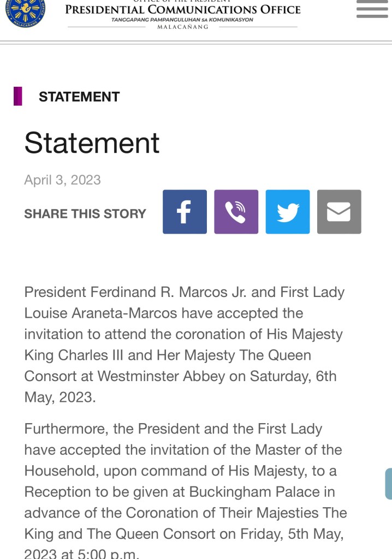Click the MALACAÑANG text under the header
Image resolution: width=392 pixels, height=559 pixels.
click(x=182, y=27)
